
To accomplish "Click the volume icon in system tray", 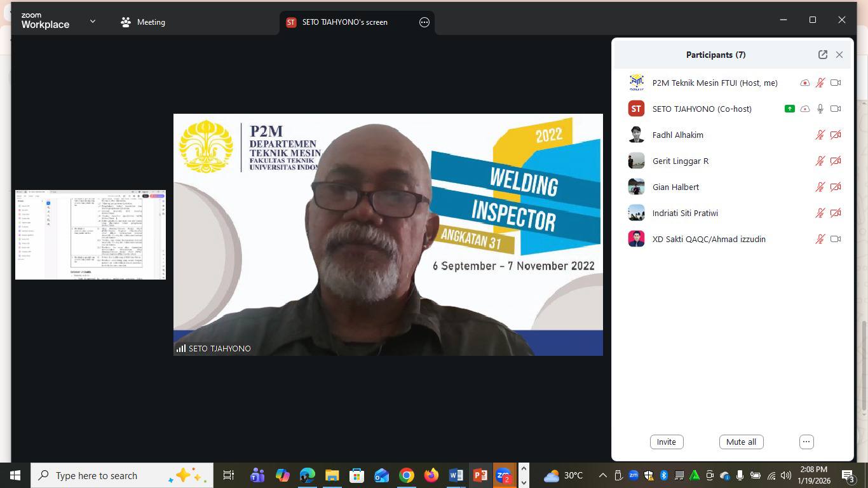I will click(x=786, y=475).
